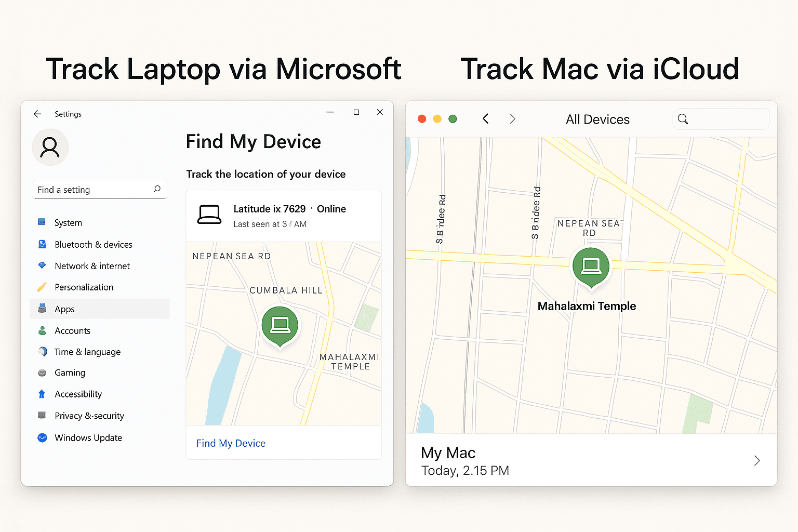Click the laptop icon beside Latitude ix 7629

pyautogui.click(x=209, y=214)
